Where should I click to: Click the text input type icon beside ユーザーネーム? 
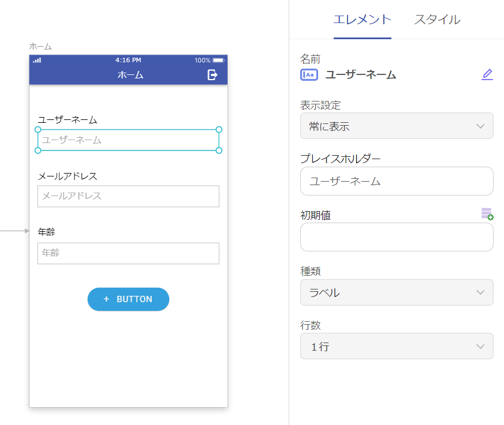point(309,75)
